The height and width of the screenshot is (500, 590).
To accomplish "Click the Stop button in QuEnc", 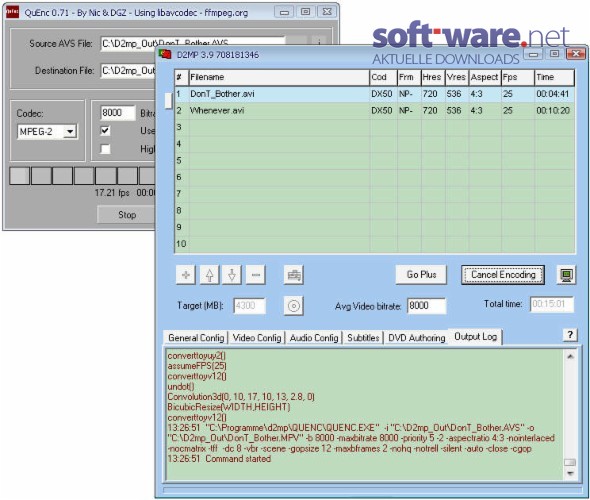I will pyautogui.click(x=127, y=215).
